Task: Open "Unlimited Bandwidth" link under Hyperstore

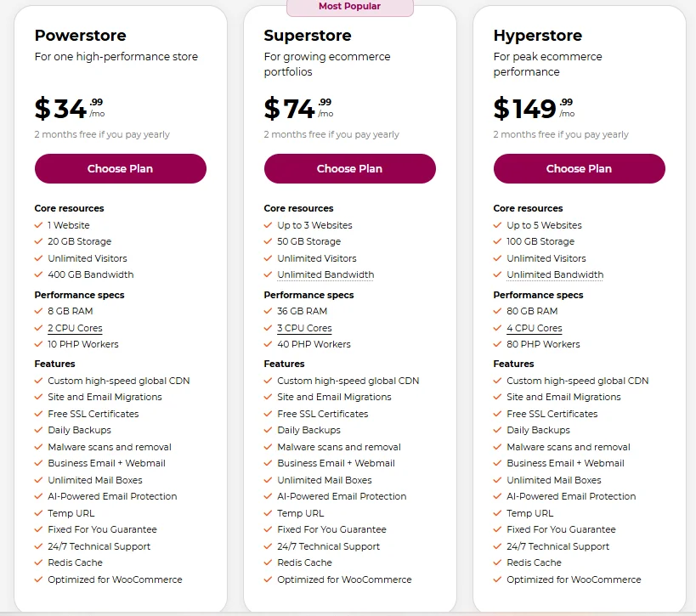Action: coord(554,274)
